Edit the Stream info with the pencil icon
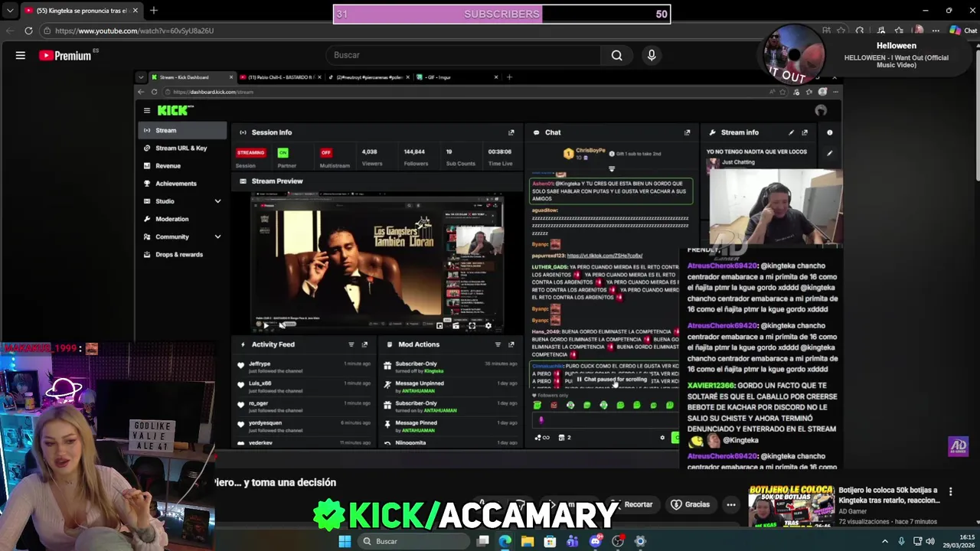 791,132
